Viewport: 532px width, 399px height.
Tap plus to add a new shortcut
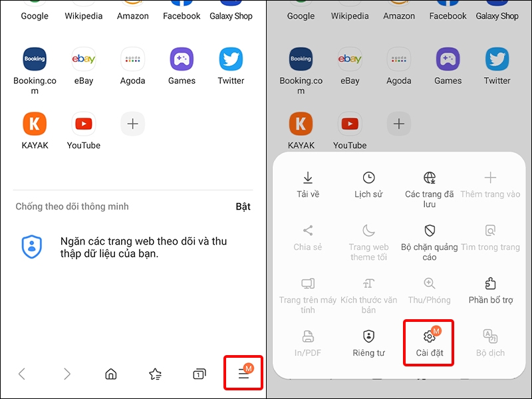click(x=132, y=124)
